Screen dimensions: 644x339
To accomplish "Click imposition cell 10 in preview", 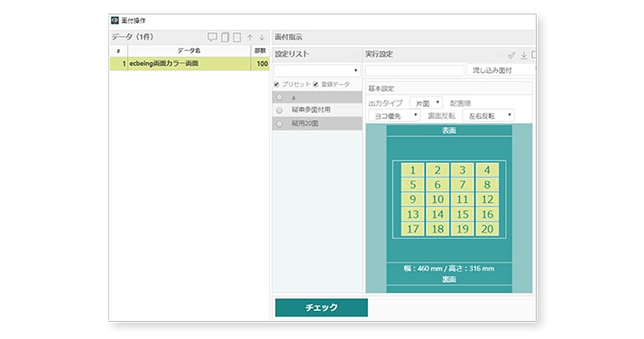I will click(437, 199).
